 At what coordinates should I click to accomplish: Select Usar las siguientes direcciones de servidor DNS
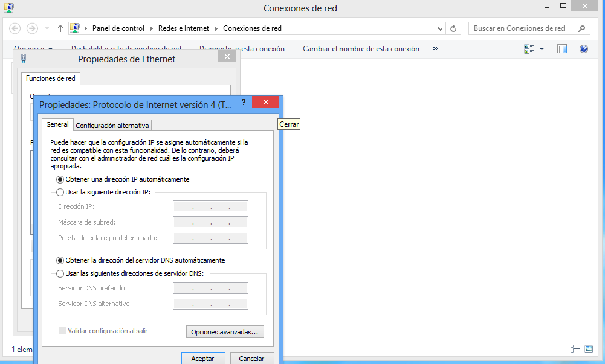130,274
